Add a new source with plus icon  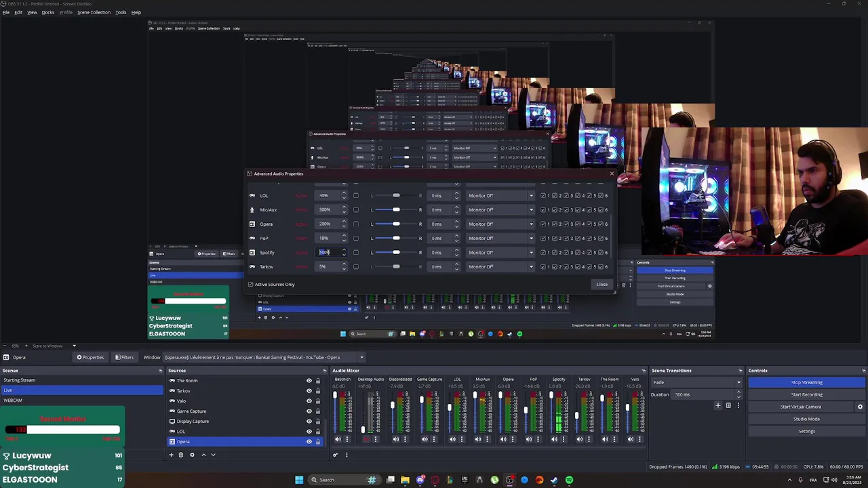171,455
